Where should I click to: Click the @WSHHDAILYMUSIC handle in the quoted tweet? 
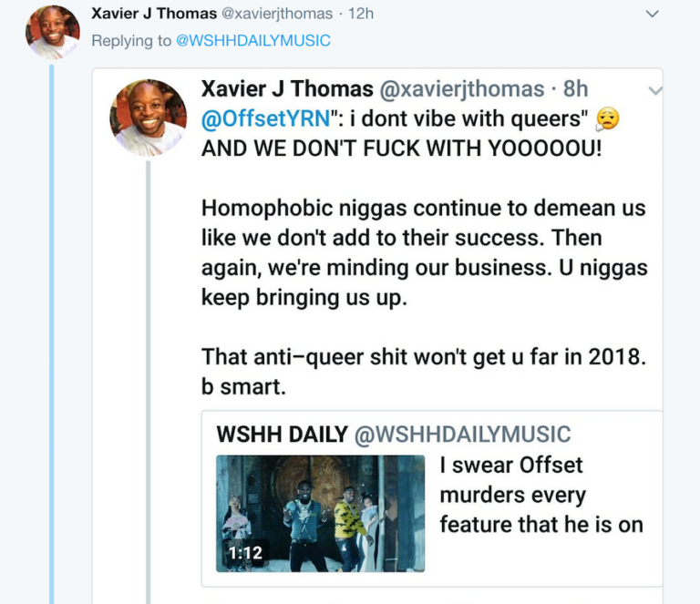(x=462, y=434)
